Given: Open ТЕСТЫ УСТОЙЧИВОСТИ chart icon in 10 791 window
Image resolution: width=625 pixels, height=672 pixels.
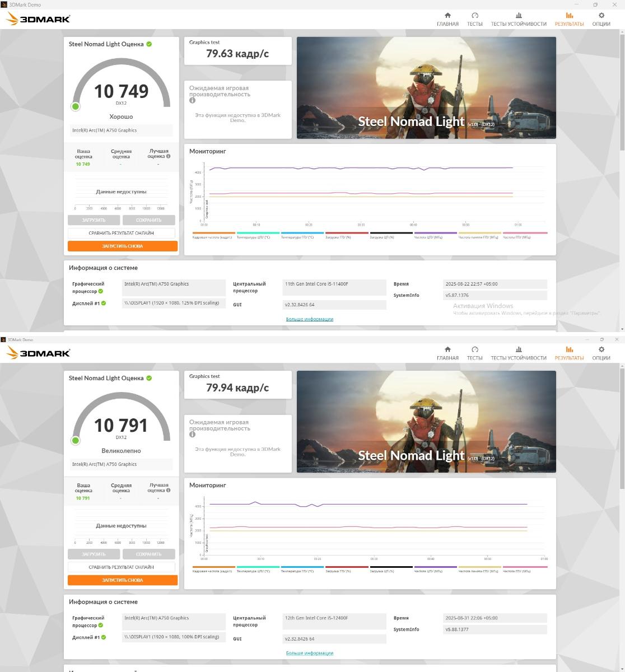Looking at the screenshot, I should (x=519, y=349).
